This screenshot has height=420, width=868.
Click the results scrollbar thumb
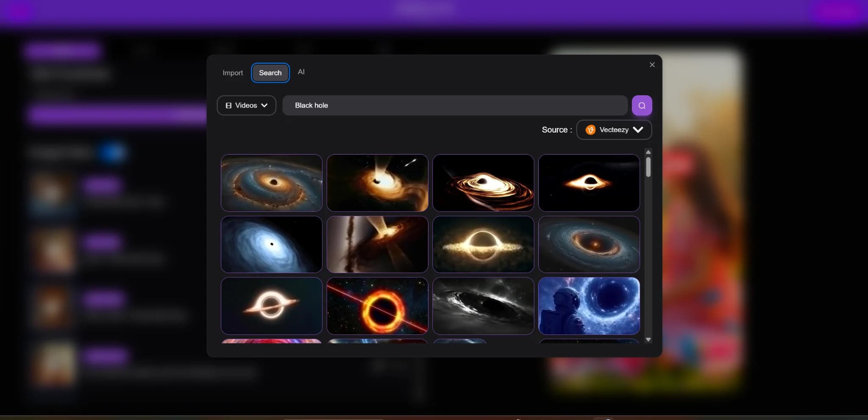648,167
